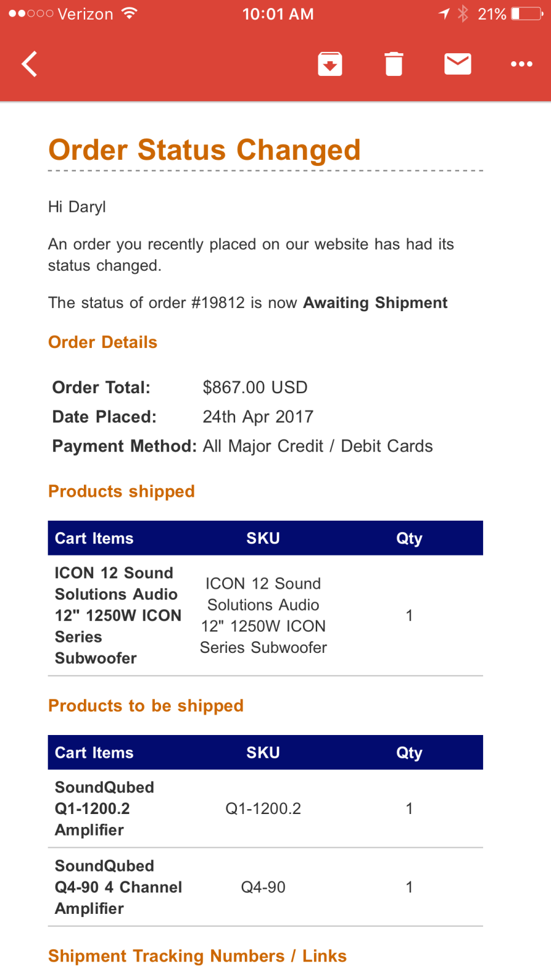Tap the ICON 12 Subwoofer product name

pyautogui.click(x=118, y=615)
